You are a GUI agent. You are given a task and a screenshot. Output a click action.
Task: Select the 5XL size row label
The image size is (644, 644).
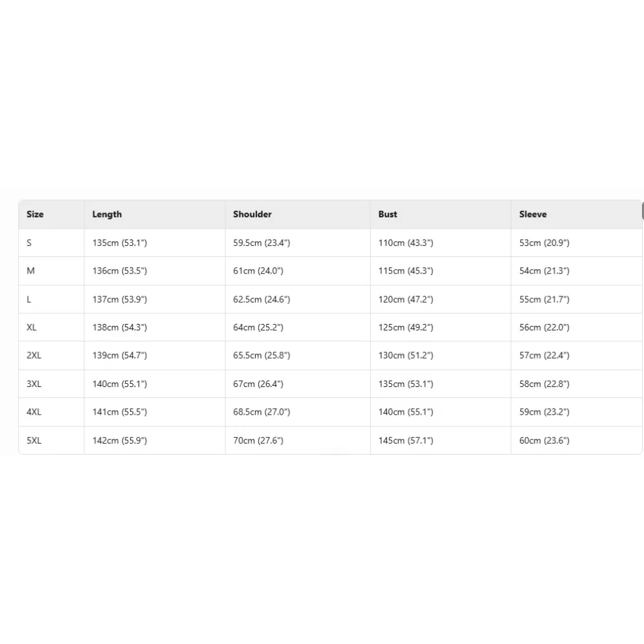(33, 440)
